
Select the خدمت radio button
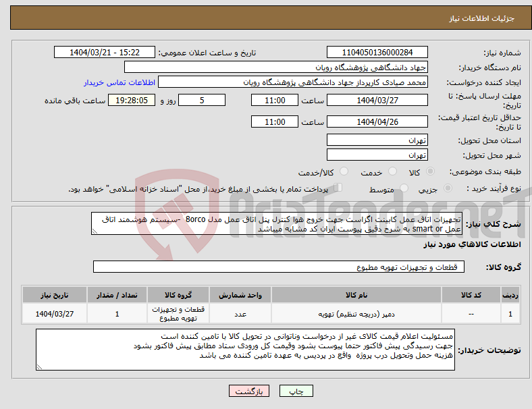392,171
